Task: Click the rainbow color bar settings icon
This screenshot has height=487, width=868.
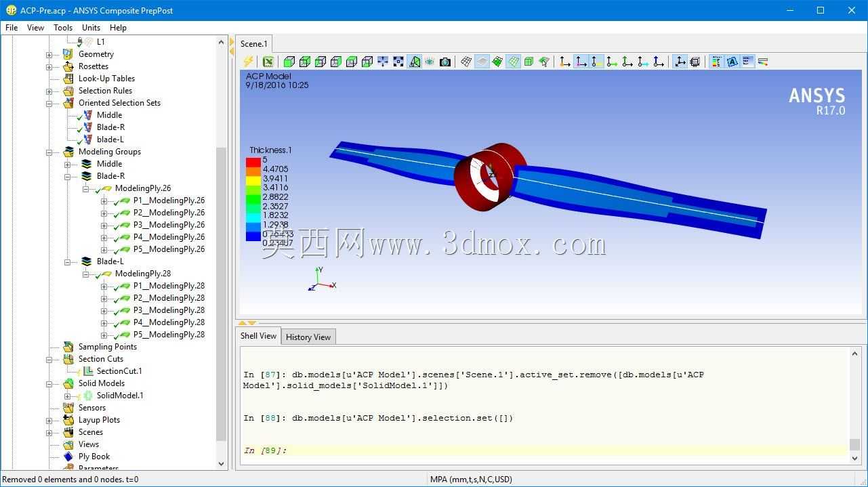Action: point(763,62)
